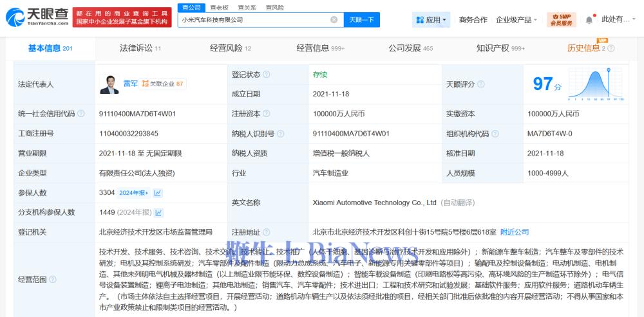Click the 97分 score value
Screen dimensions: 644x317
[547, 84]
